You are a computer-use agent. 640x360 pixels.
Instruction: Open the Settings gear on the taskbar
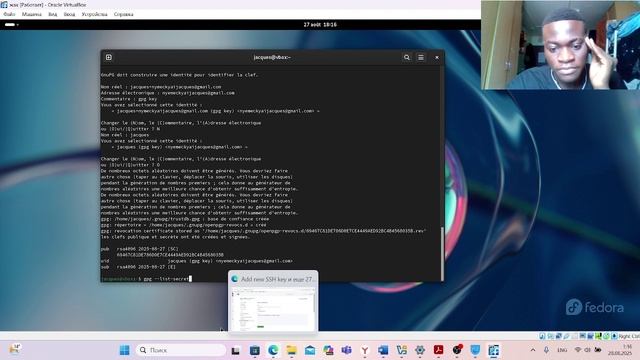pyautogui.click(x=420, y=350)
